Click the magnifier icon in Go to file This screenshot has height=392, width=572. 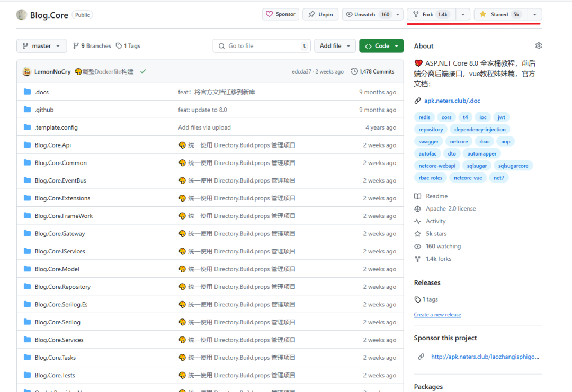click(x=221, y=46)
